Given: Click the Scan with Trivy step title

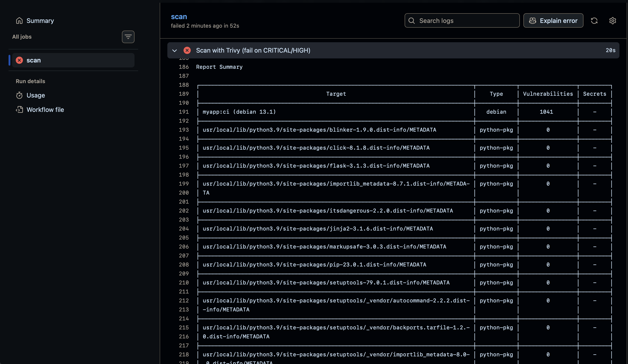Looking at the screenshot, I should tap(253, 51).
